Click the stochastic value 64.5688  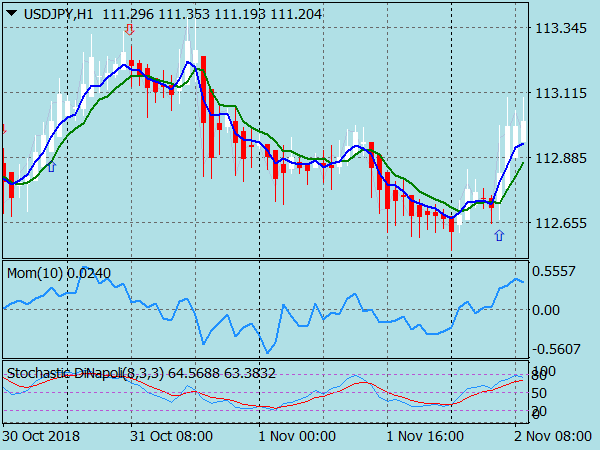click(194, 373)
